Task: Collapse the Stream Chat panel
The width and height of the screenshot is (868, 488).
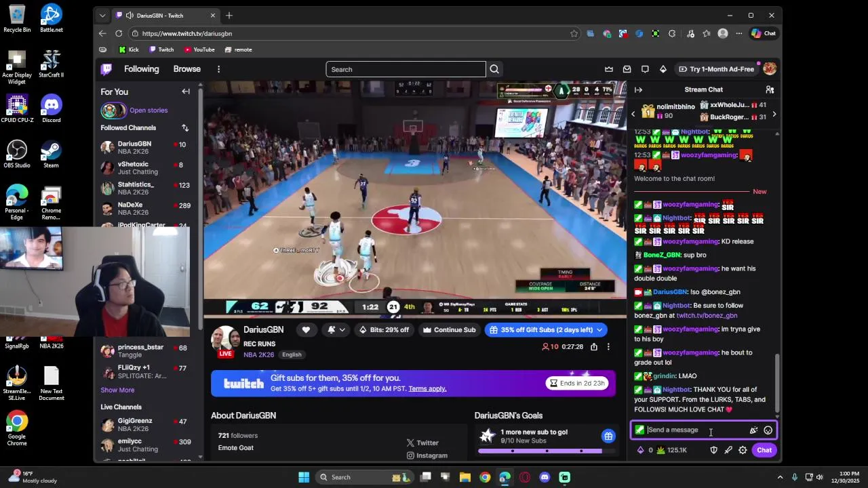Action: (638, 89)
